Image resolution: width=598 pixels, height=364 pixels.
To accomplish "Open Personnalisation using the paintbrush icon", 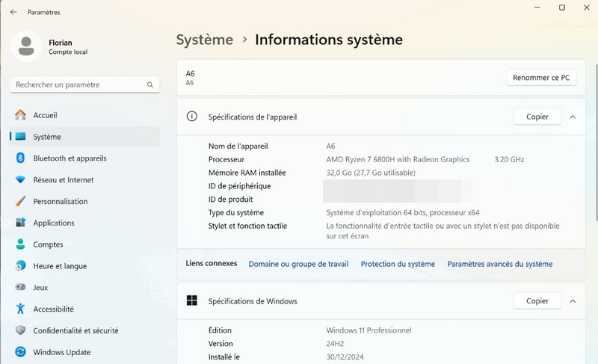I will coord(20,202).
